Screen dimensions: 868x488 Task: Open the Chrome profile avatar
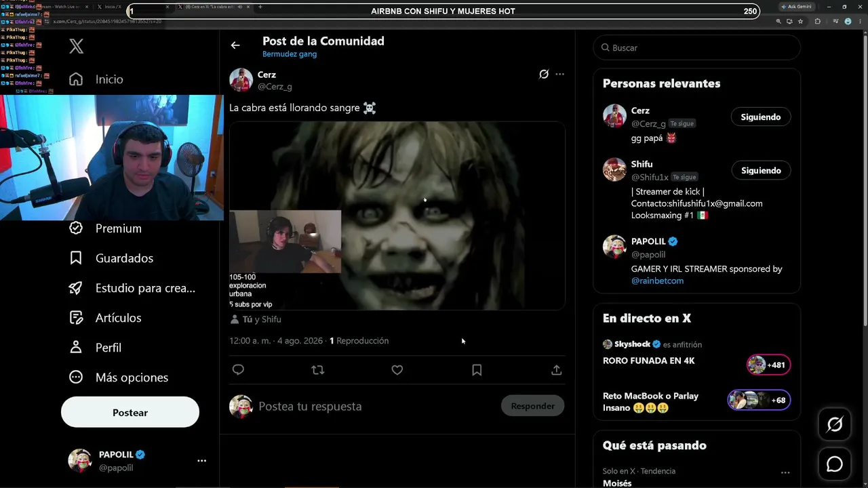(x=848, y=22)
